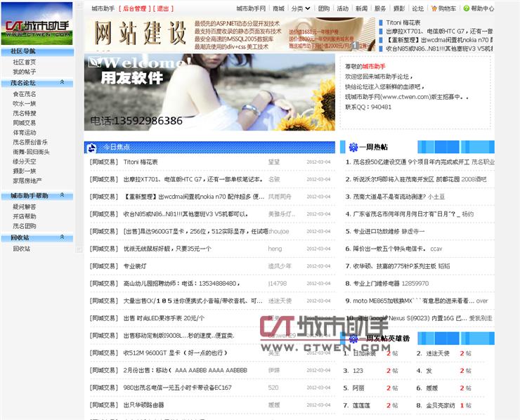Open 服务 in top navigation
Image resolution: width=520 pixels, height=420 pixels.
coord(380,8)
